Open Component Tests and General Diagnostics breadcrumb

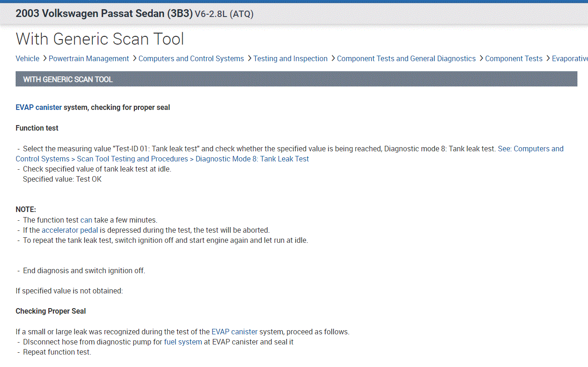click(x=406, y=58)
